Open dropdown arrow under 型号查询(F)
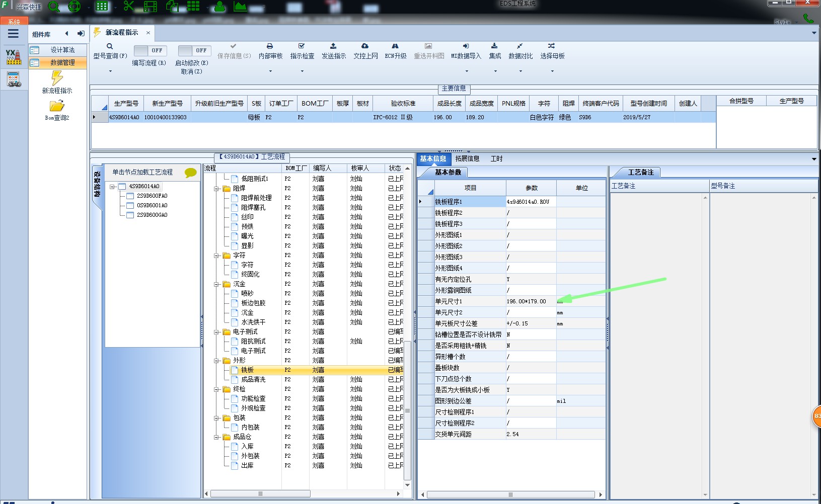The image size is (821, 504). click(110, 71)
